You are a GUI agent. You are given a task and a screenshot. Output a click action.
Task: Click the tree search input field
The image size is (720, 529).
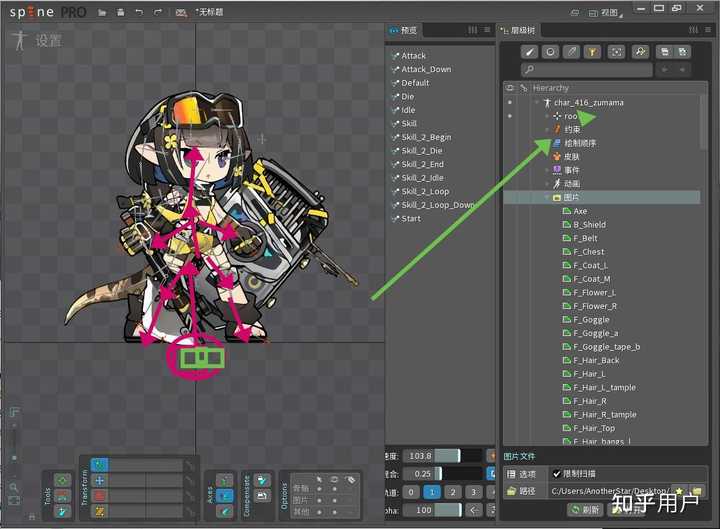586,70
